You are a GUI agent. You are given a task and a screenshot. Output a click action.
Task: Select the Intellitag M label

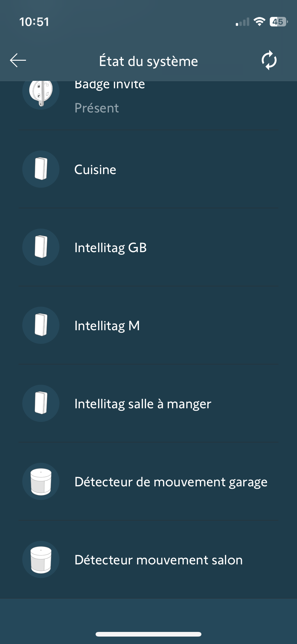tap(107, 326)
